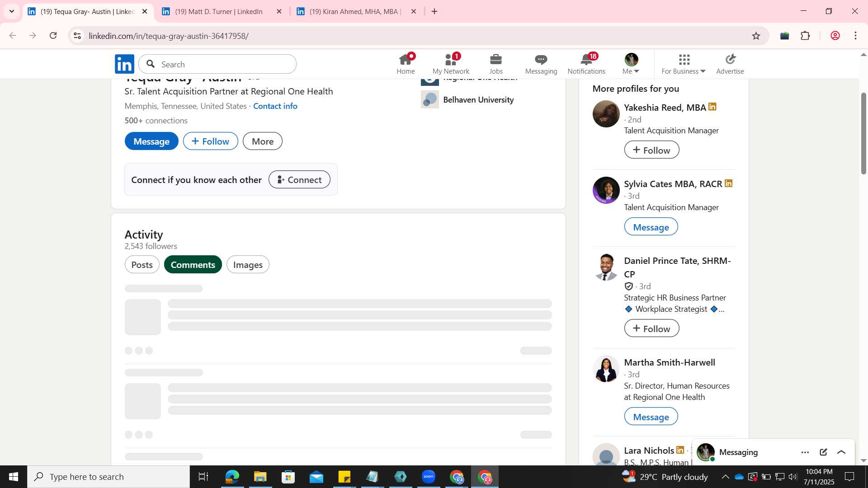Open Daniel Prince Tate profile
868x488 pixels.
tap(677, 267)
